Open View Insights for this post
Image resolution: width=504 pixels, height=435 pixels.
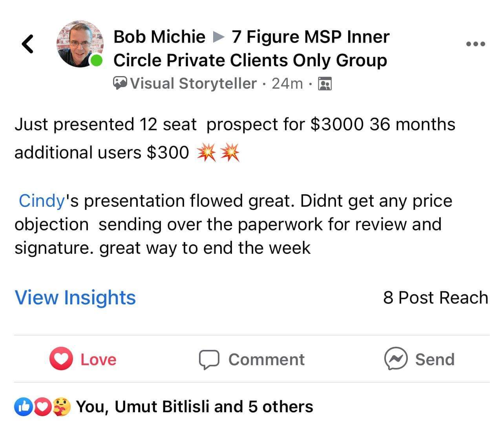coord(75,297)
